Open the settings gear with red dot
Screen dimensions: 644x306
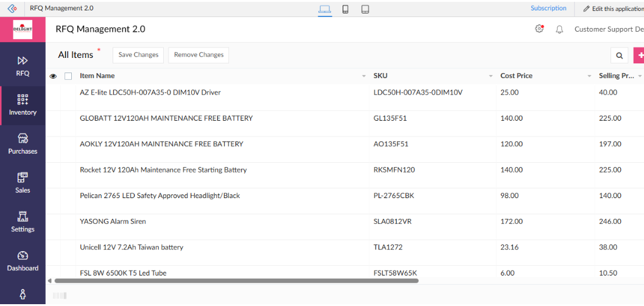(x=539, y=29)
